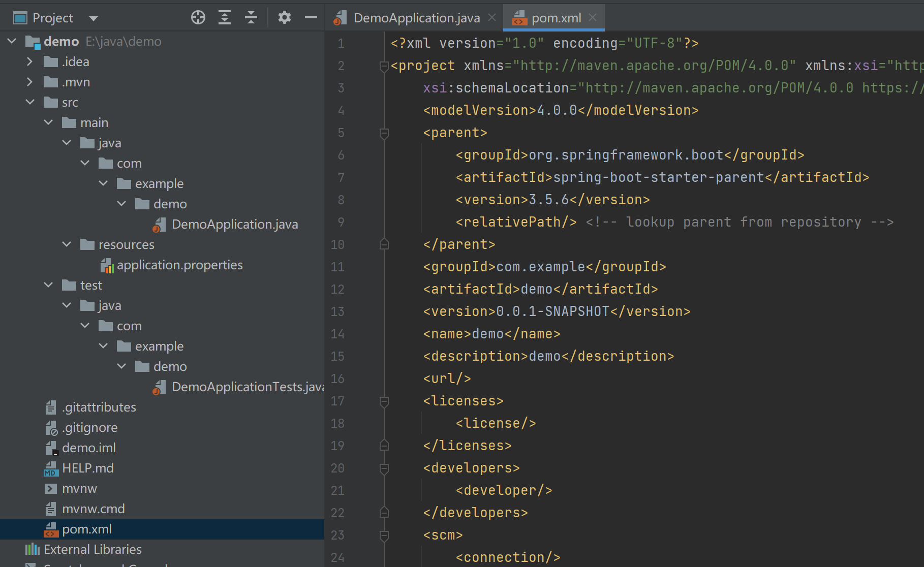Expand the .mvn folder
This screenshot has width=924, height=567.
pyautogui.click(x=29, y=82)
